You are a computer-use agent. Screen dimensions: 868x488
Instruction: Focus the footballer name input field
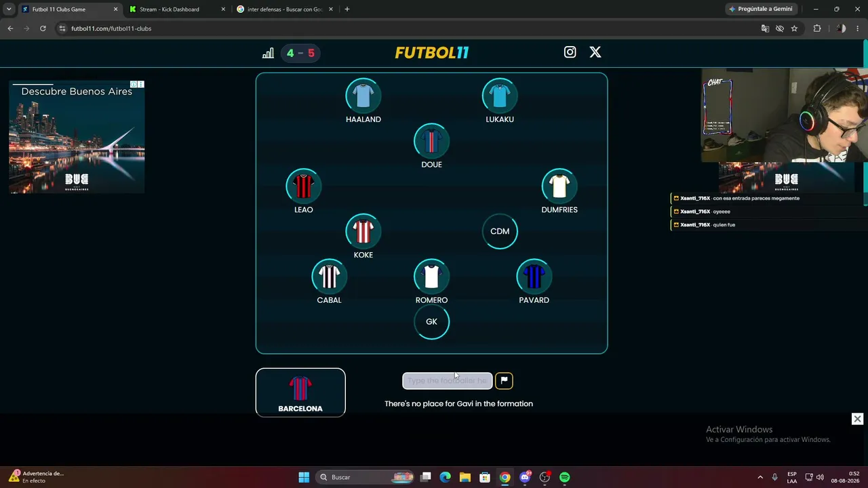coord(448,381)
